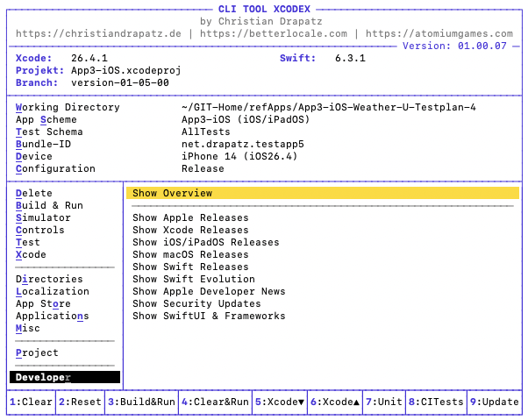Select the Configuration setting
This screenshot has height=420, width=528.
tap(55, 168)
